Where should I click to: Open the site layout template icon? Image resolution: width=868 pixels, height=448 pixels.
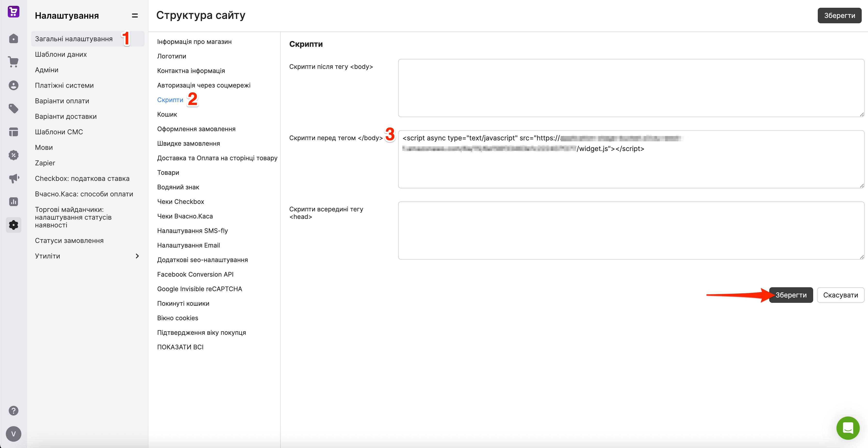coord(14,132)
